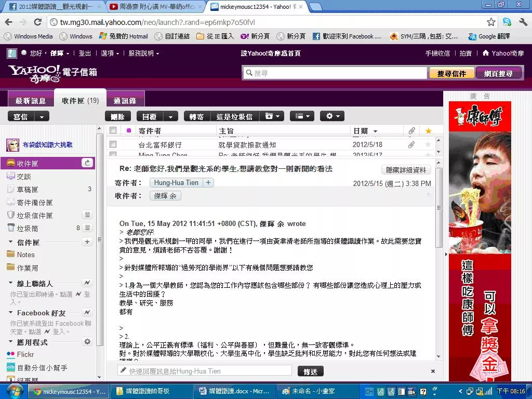This screenshot has height=399, width=532.
Task: Mark as spam with 這是垃圾信 button
Action: click(x=235, y=117)
